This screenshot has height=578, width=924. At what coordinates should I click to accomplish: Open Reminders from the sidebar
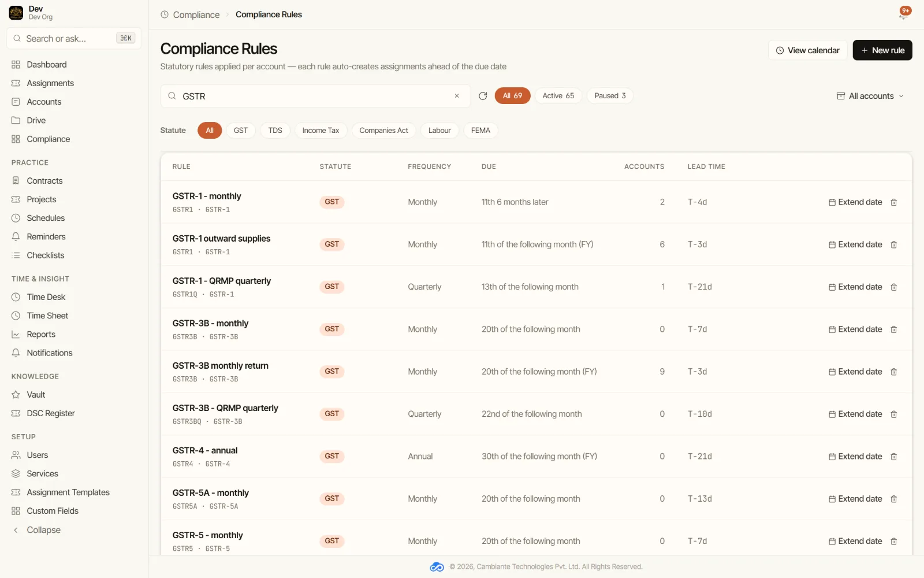(46, 236)
